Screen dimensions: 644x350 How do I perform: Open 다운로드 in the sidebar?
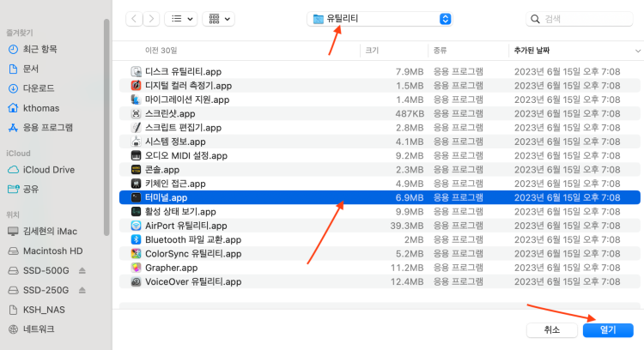pos(31,88)
